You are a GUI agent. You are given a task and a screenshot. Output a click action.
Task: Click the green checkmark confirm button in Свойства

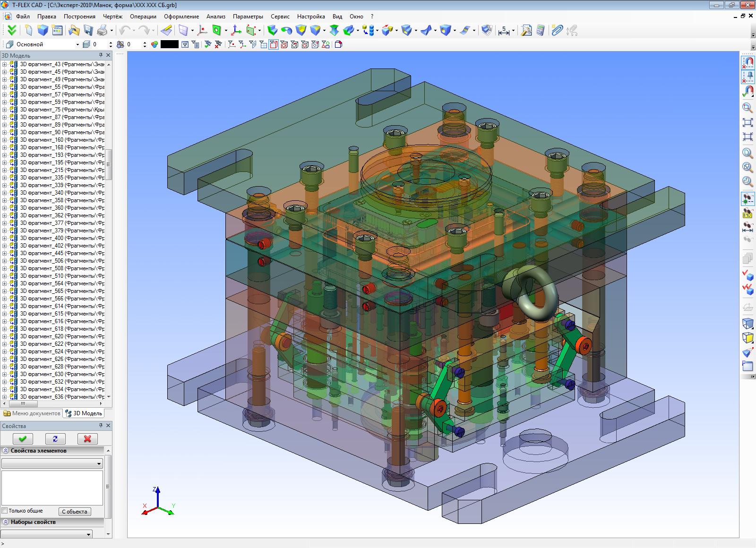click(23, 438)
